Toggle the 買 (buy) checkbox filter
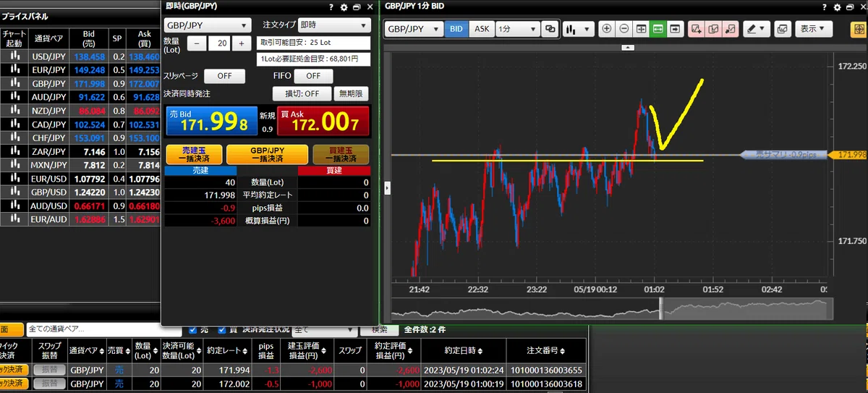Screen dimensions: 868x393 [x=223, y=329]
